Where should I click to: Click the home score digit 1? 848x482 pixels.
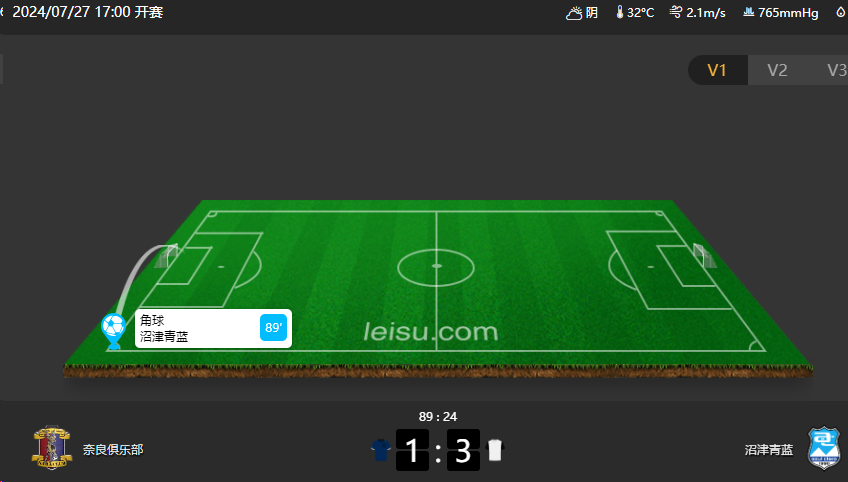click(x=412, y=450)
